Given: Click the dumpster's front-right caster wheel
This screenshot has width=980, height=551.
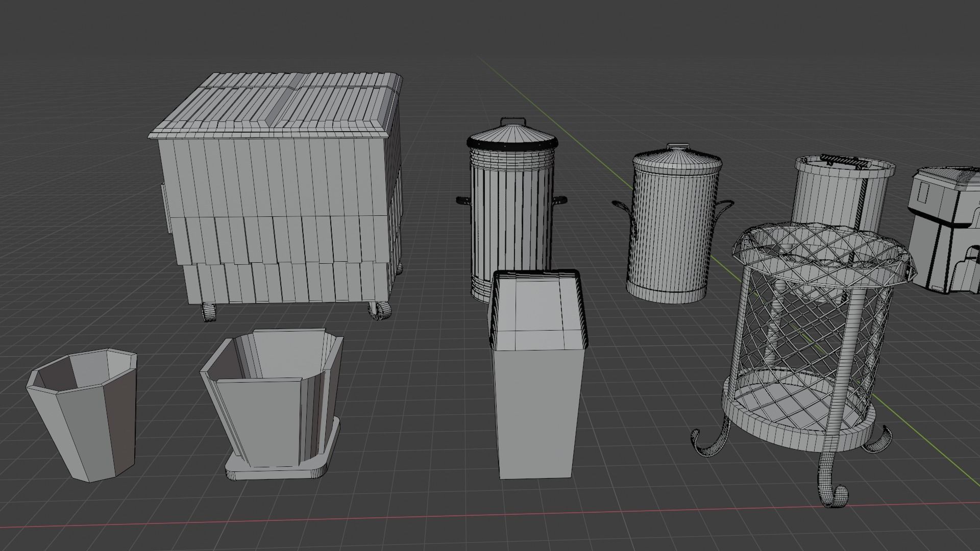Looking at the screenshot, I should (x=380, y=310).
